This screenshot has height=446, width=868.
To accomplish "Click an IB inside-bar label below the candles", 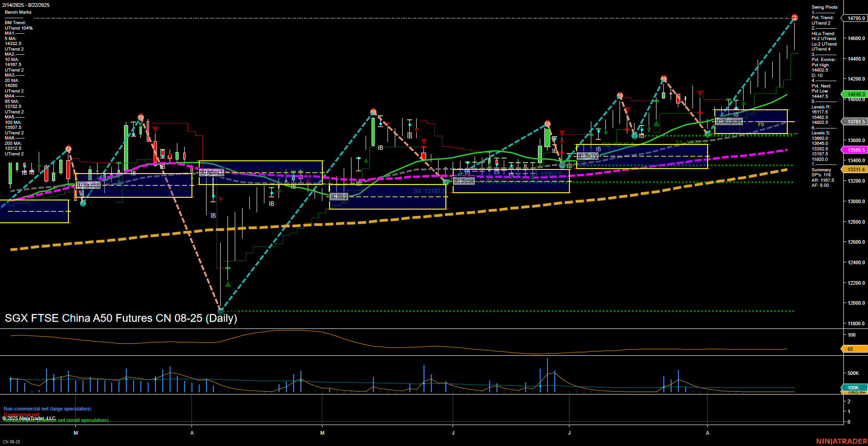I will (213, 215).
